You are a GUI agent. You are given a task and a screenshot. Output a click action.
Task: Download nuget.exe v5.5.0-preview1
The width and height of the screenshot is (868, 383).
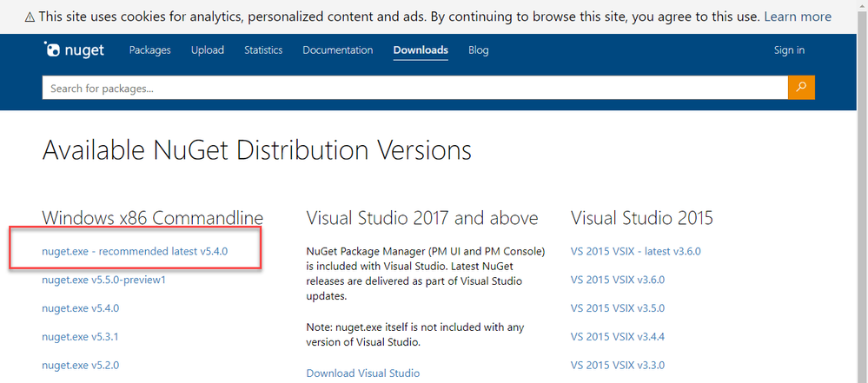tap(103, 280)
